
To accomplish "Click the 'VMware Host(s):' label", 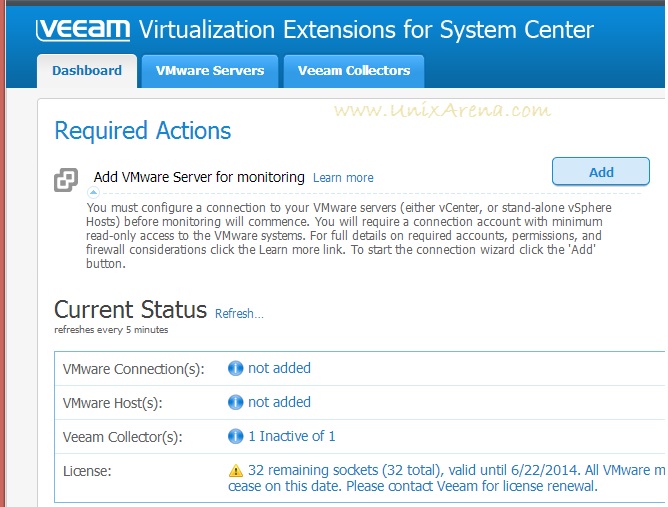I will [x=112, y=403].
